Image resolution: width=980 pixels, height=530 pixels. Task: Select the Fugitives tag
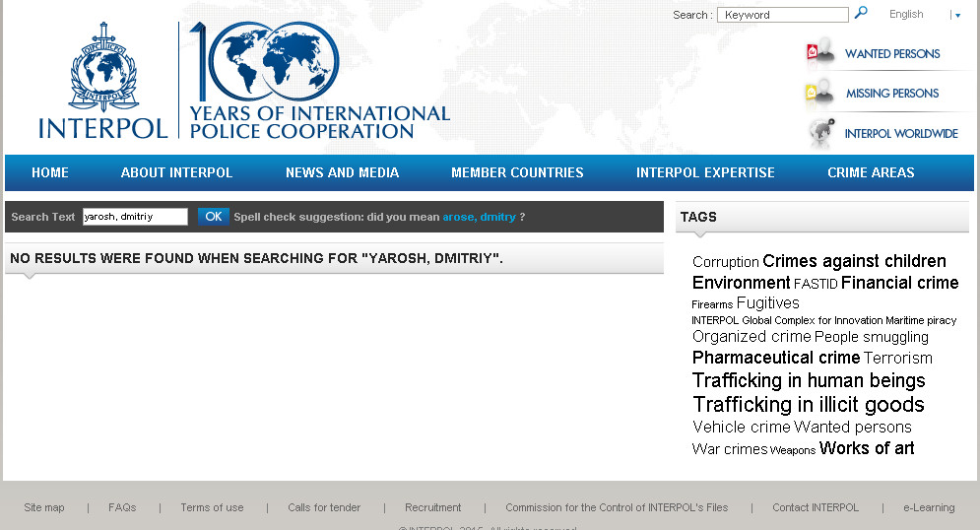pos(768,303)
